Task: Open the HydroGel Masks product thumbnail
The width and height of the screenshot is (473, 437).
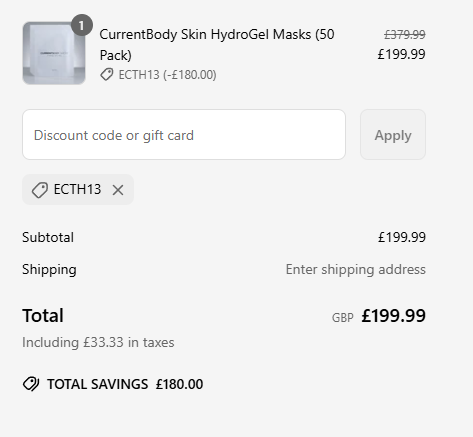Action: click(54, 53)
